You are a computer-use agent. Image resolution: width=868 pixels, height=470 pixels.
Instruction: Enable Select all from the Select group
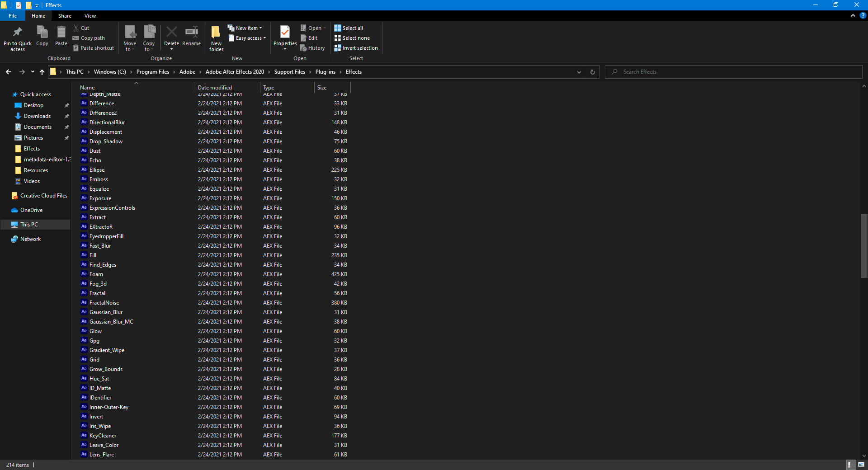(349, 28)
